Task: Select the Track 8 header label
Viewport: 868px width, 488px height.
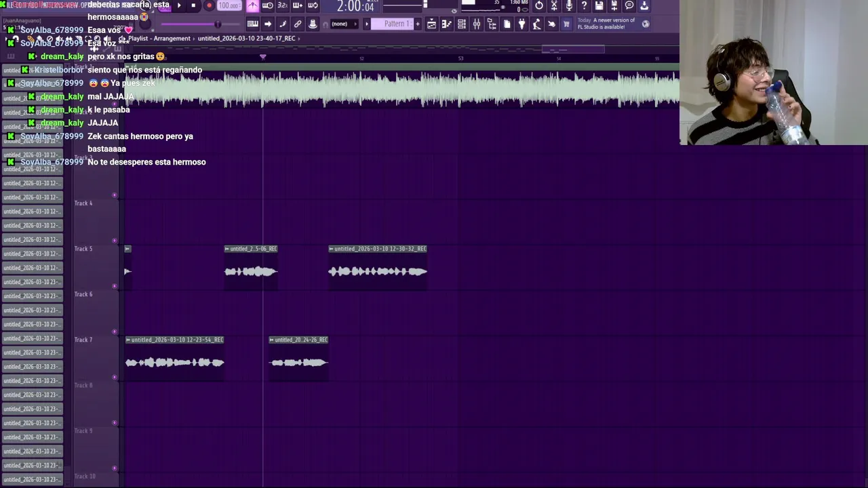Action: click(83, 385)
